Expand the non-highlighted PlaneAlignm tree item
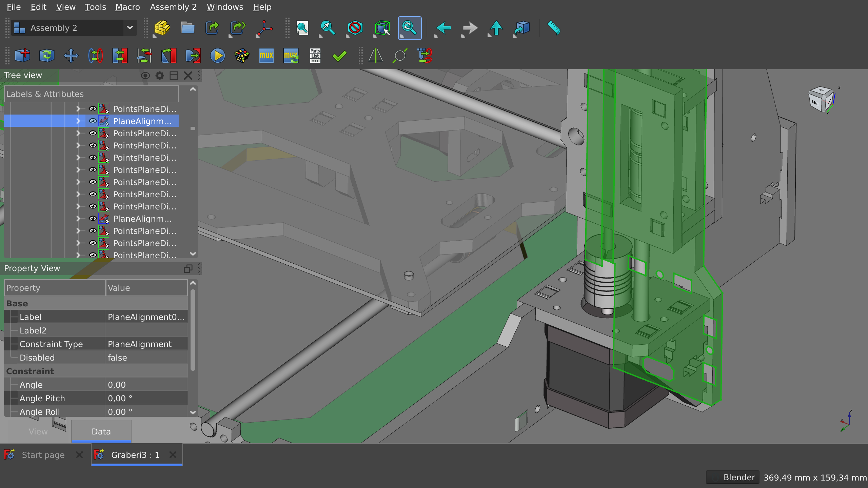 78,219
